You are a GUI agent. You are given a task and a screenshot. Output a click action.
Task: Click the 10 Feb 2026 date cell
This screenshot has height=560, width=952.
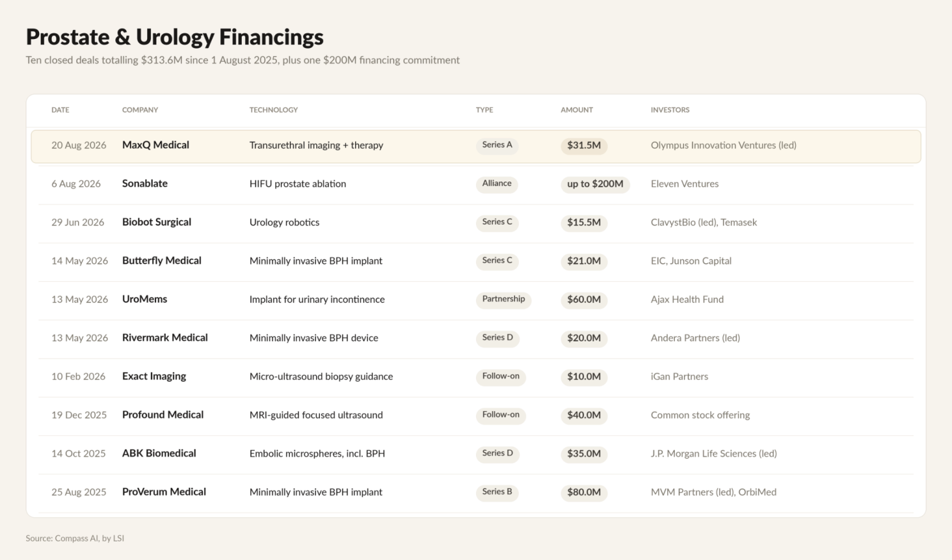[78, 376]
